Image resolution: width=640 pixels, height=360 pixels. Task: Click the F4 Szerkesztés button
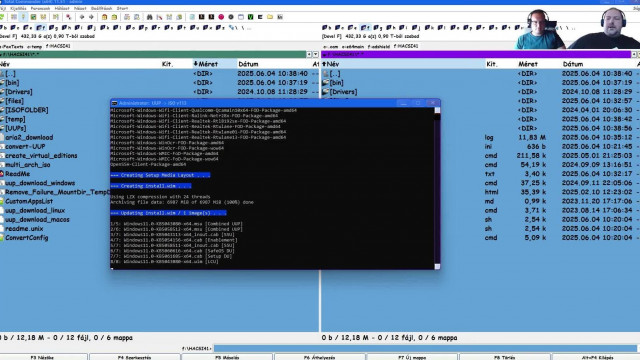tap(134, 357)
